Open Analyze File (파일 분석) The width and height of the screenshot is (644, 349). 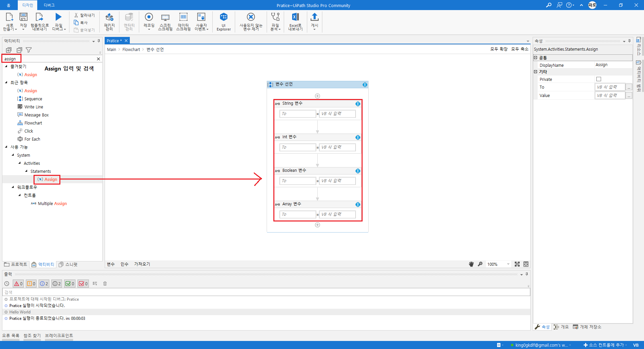[275, 22]
